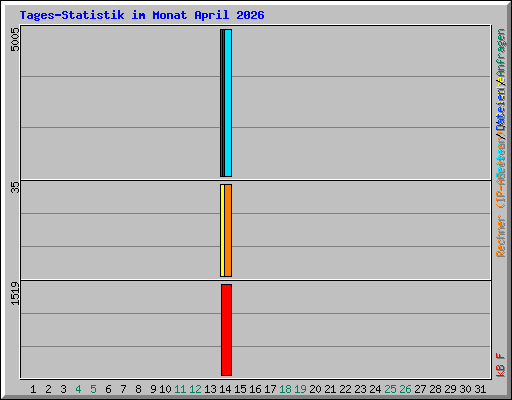Click the cyan bar for day 14
Image resolution: width=512 pixels, height=400 pixels.
tap(228, 103)
